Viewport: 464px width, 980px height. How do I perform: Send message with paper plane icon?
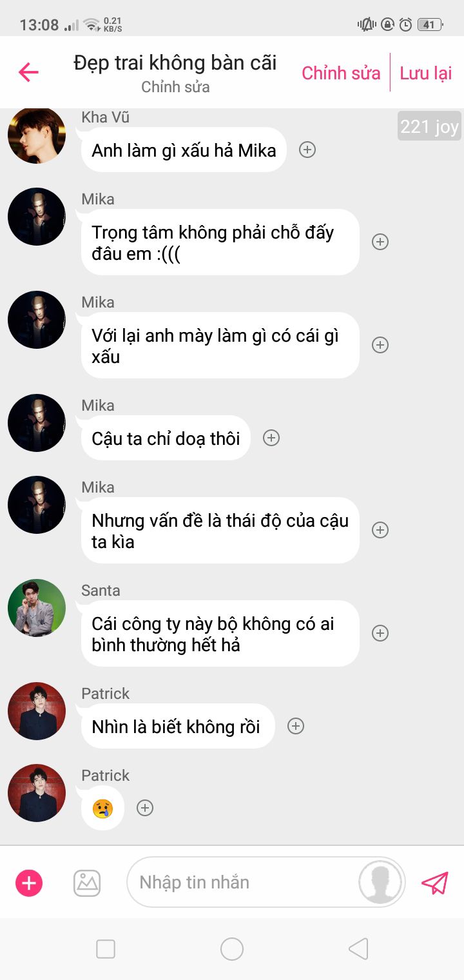pyautogui.click(x=434, y=883)
